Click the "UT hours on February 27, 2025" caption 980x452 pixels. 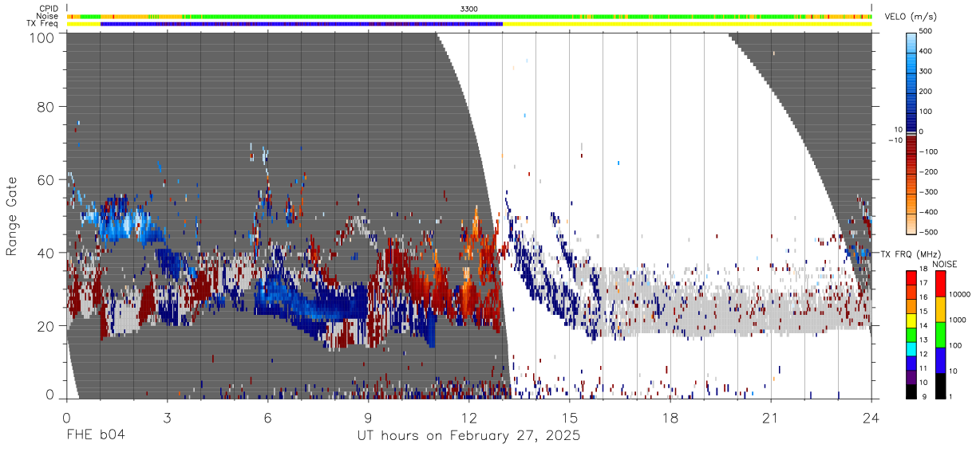pos(468,436)
